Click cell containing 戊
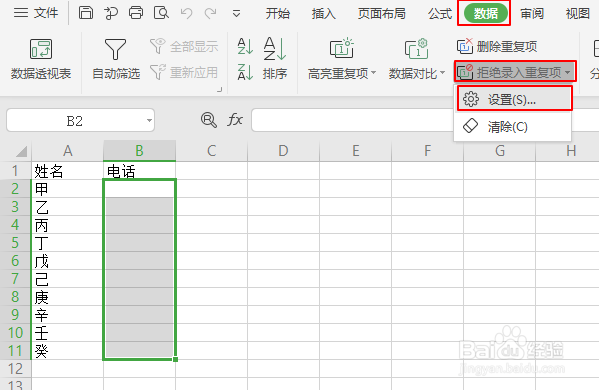The image size is (599, 390). coord(67,261)
